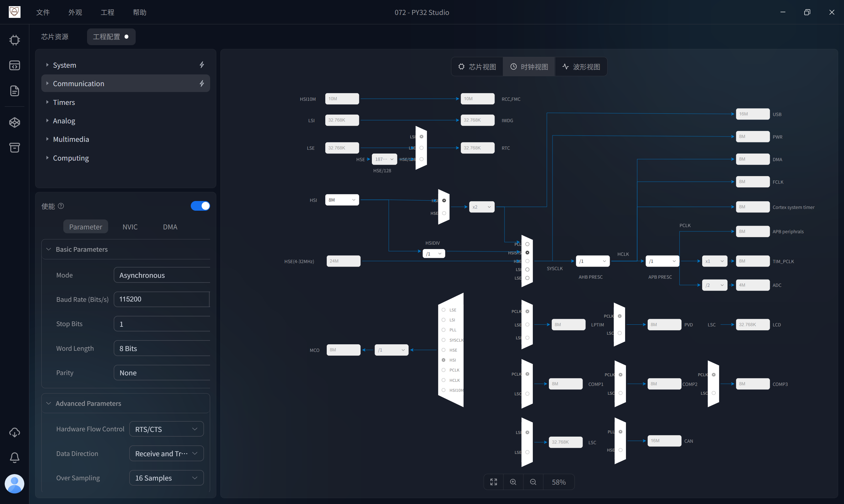Expand the Timers tree category
Viewport: 844px width, 504px height.
(x=64, y=102)
